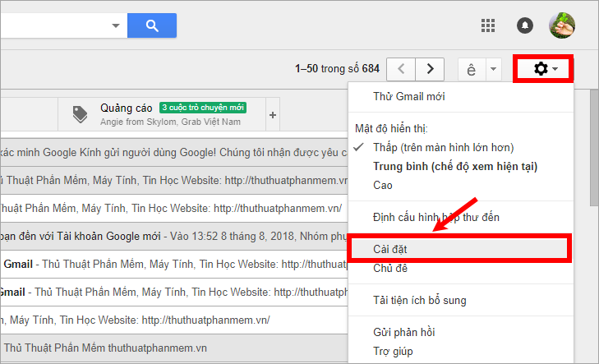599x364 pixels.
Task: Go to the next page of emails
Action: (430, 69)
